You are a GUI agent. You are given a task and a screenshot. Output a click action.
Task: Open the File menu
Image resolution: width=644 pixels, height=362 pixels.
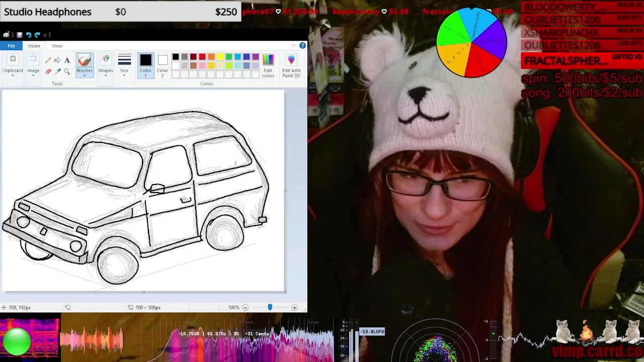(x=11, y=46)
